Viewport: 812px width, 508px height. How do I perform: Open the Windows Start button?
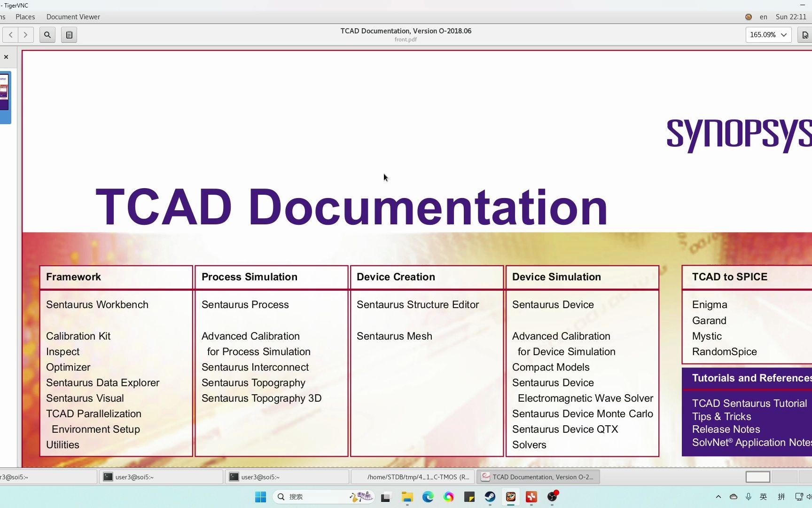coord(260,497)
